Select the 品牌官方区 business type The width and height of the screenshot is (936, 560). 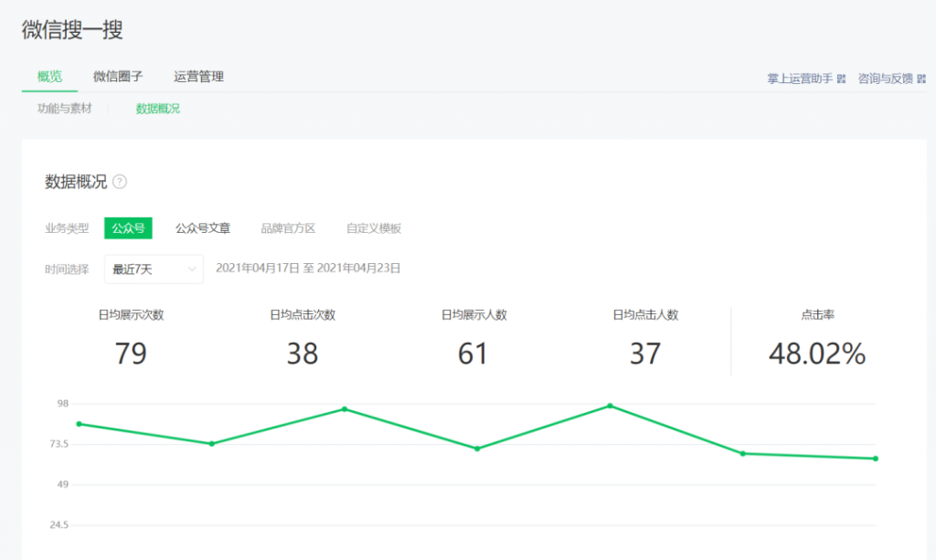[288, 227]
